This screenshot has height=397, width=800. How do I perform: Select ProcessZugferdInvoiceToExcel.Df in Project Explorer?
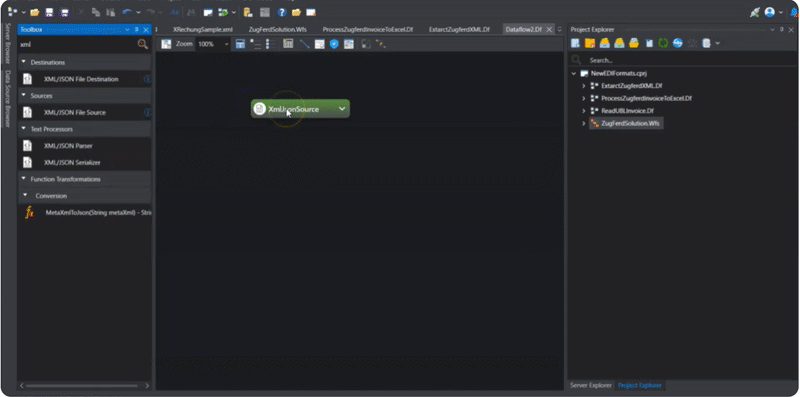tap(646, 98)
